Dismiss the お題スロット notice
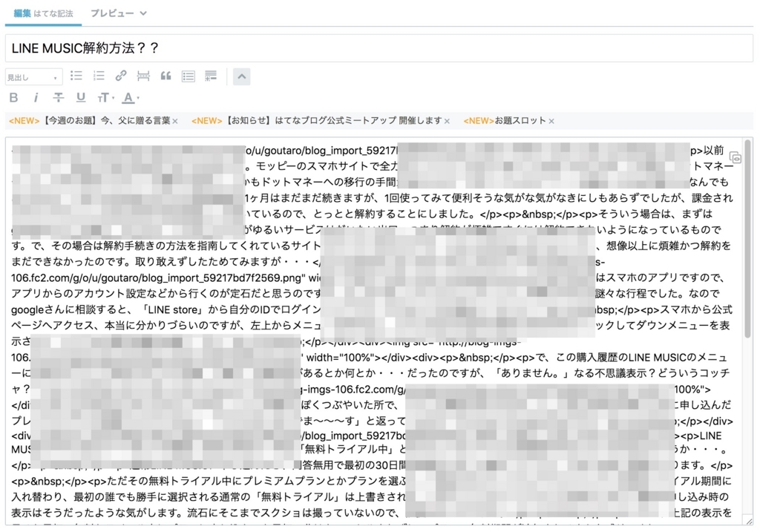Image resolution: width=760 pixels, height=532 pixels. (x=551, y=121)
